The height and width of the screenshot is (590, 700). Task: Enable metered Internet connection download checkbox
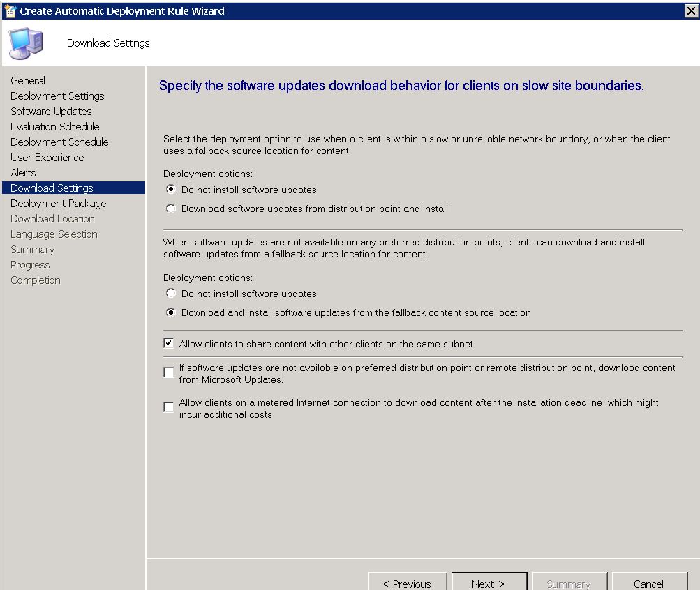pos(169,407)
